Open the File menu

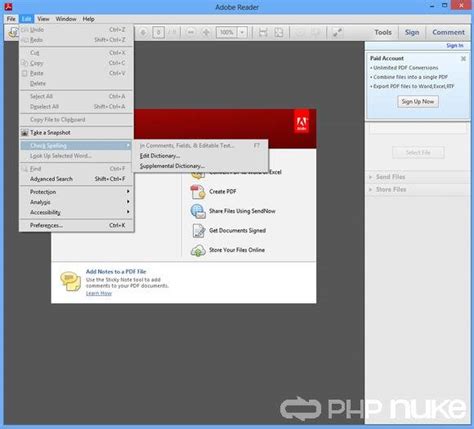11,19
